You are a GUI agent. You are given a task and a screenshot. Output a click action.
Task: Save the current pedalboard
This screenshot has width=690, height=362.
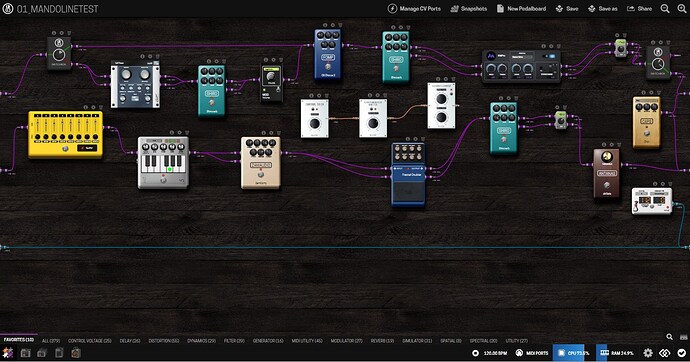(567, 8)
